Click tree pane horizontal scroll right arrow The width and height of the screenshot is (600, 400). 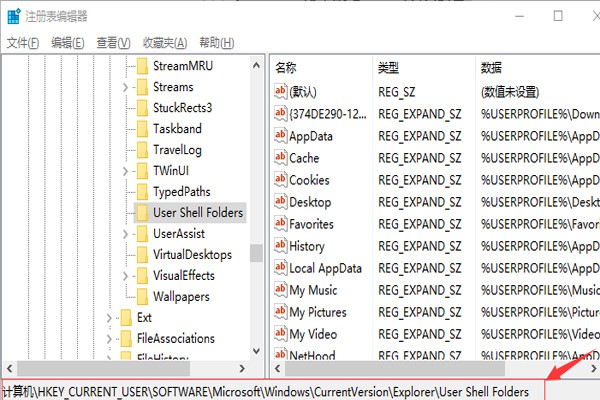(242, 369)
